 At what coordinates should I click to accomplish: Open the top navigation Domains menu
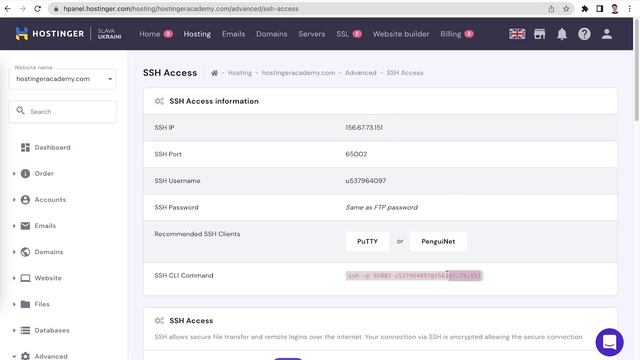tap(271, 34)
